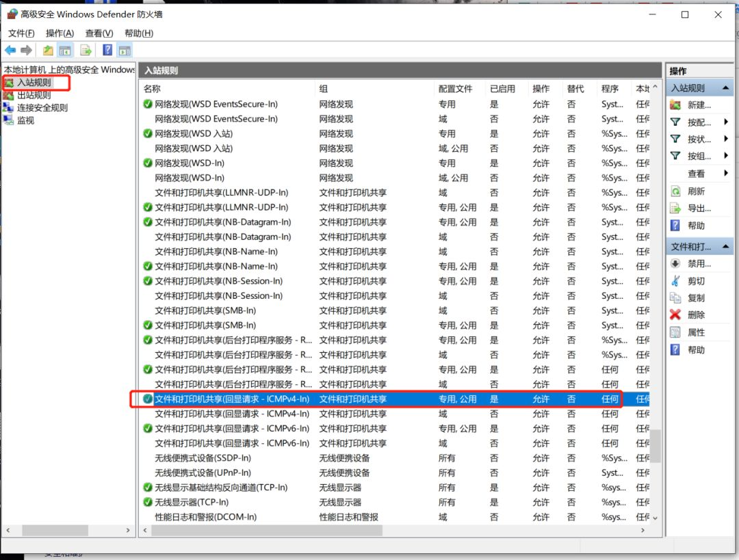This screenshot has width=739, height=560.
Task: Sort by the 配置文件 column header
Action: pos(460,88)
